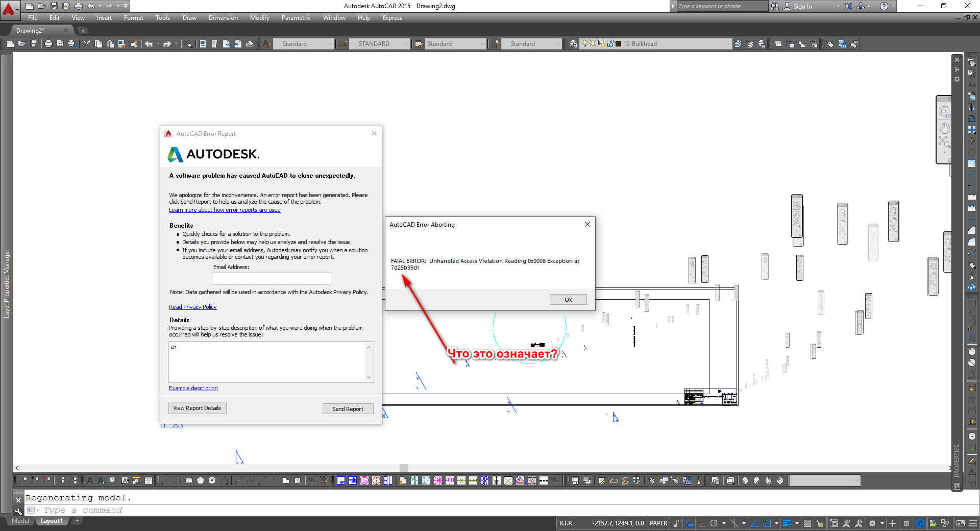Toggle Lineweight display in the status bar
980x531 pixels.
click(787, 523)
